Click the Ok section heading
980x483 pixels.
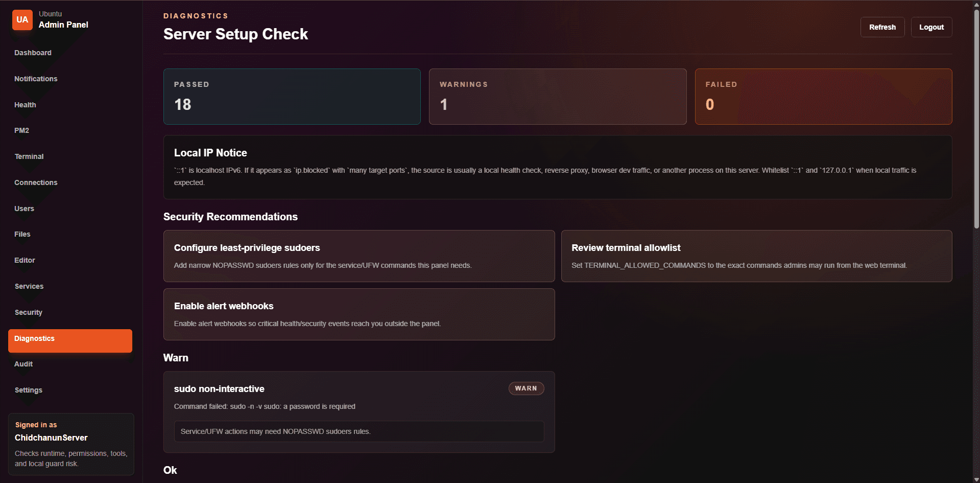tap(170, 470)
